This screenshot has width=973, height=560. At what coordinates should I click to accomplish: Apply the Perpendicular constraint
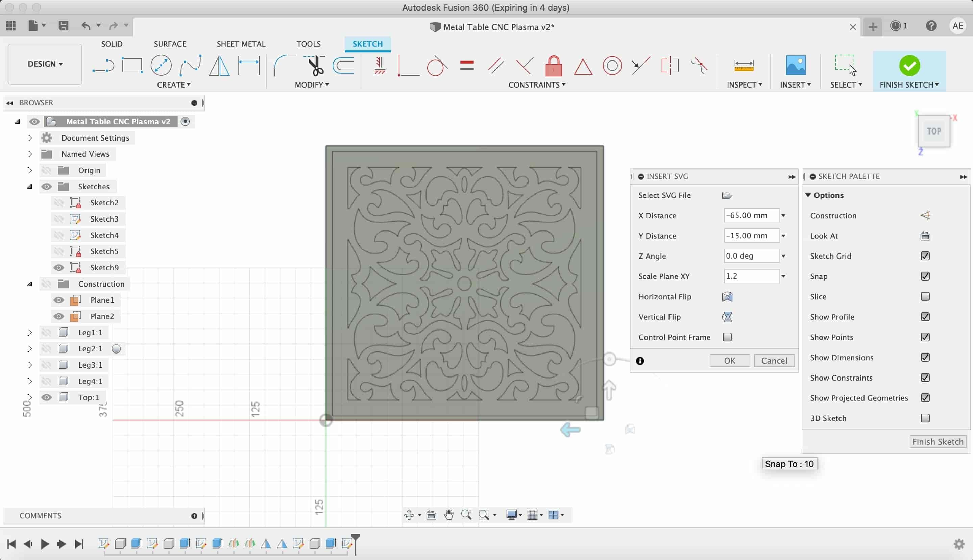click(x=525, y=65)
